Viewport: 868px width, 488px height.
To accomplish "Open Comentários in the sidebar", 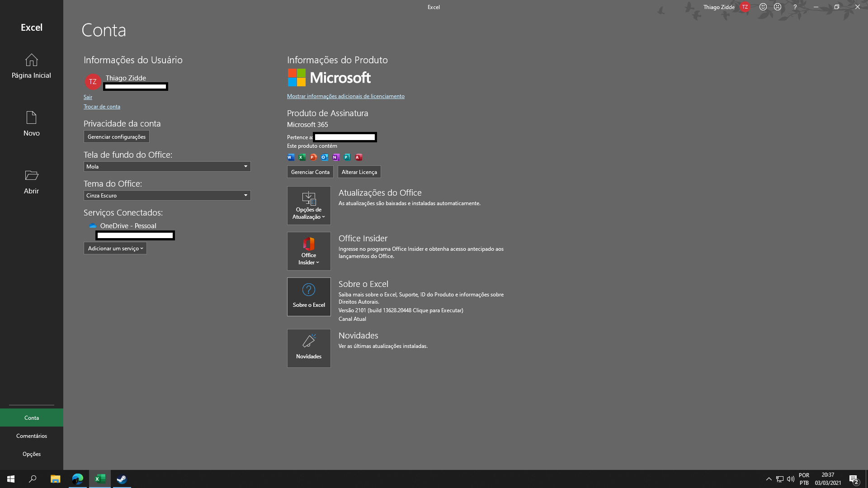I will pyautogui.click(x=32, y=436).
